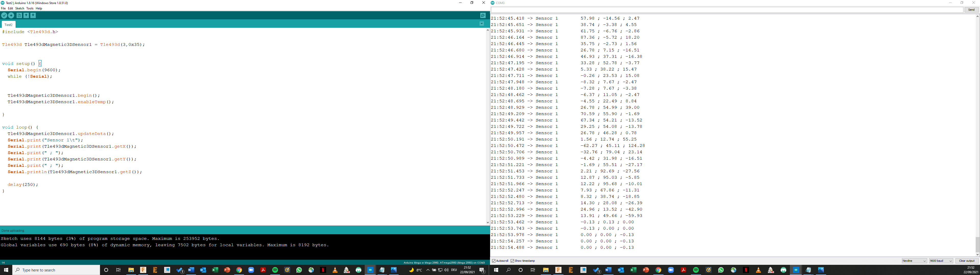Image resolution: width=980 pixels, height=275 pixels.
Task: Click the Save sketch down-arrow icon
Action: (33, 16)
